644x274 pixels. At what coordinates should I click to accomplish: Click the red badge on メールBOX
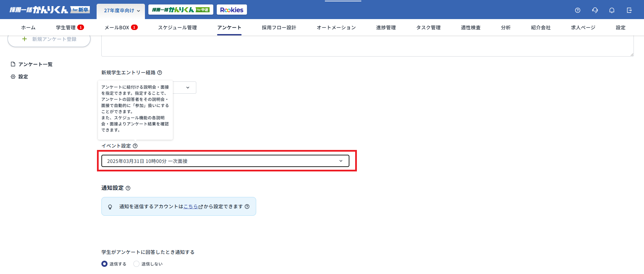point(134,27)
